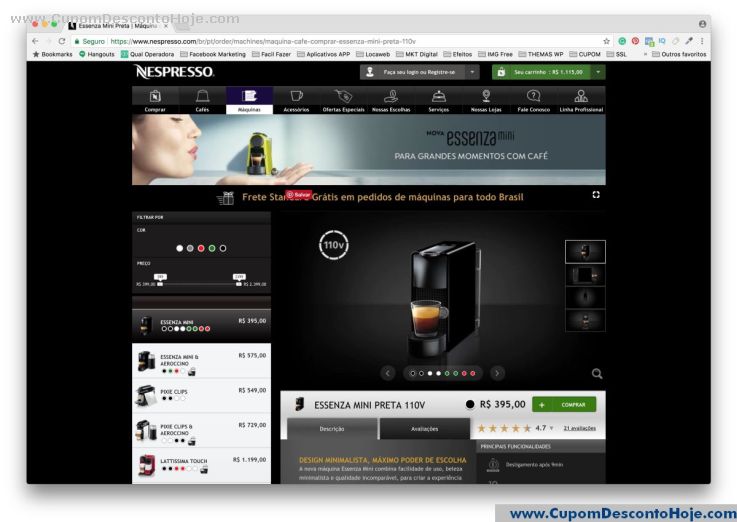
Task: Click the Essenza Mini promo banner
Action: 368,149
